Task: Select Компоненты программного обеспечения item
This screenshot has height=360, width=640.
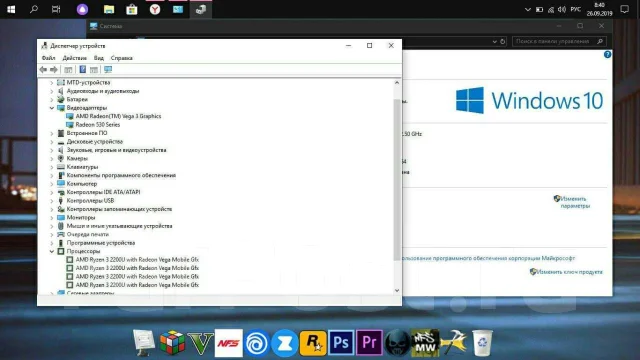Action: pyautogui.click(x=121, y=176)
